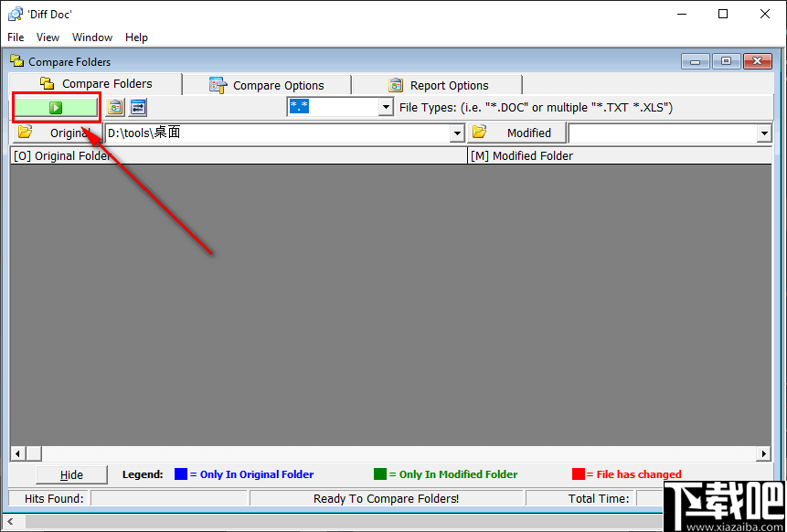Click the Ready To Compare Folders! status text
This screenshot has width=787, height=532.
386,499
